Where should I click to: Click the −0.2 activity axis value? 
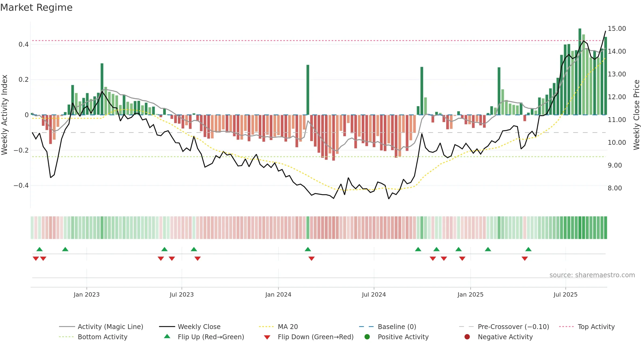(x=21, y=150)
